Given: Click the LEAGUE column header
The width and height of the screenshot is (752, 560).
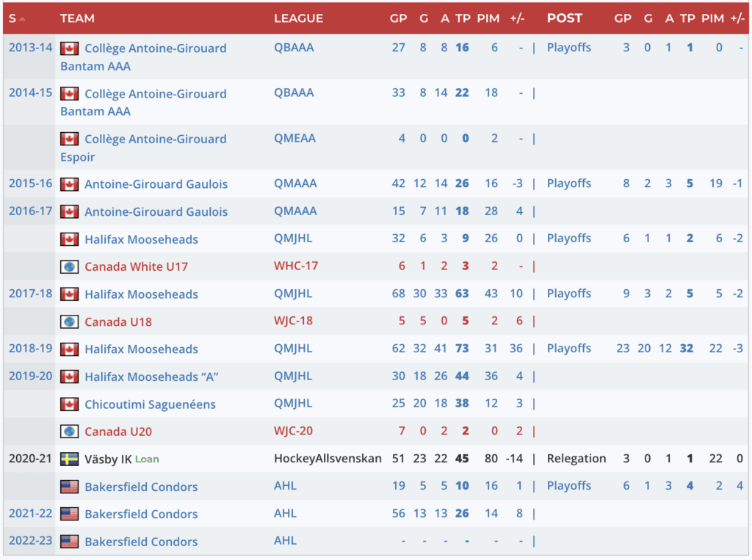Looking at the screenshot, I should tap(298, 18).
